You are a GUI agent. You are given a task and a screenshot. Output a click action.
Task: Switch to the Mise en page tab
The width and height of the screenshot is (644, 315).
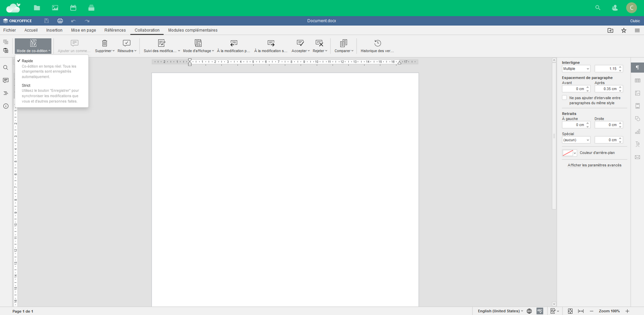84,30
